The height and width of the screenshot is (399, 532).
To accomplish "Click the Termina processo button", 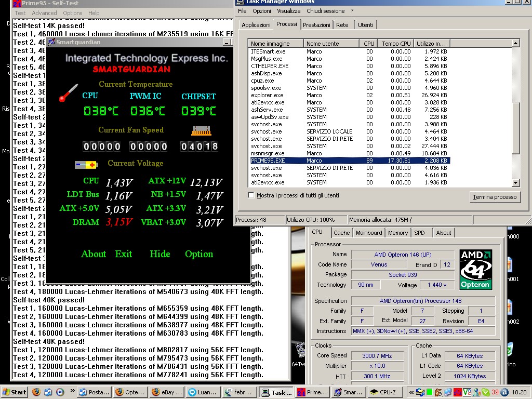I will pos(495,197).
